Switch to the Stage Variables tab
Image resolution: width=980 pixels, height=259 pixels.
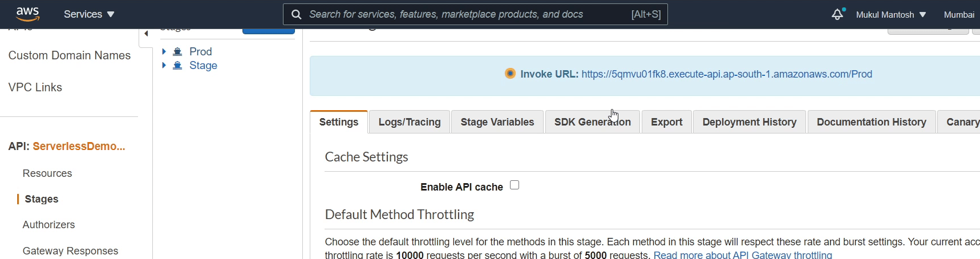point(497,122)
